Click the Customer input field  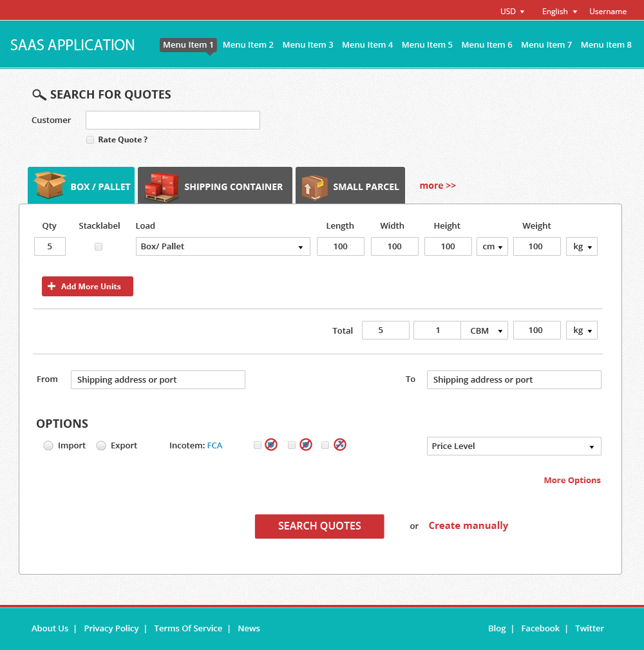pyautogui.click(x=173, y=120)
